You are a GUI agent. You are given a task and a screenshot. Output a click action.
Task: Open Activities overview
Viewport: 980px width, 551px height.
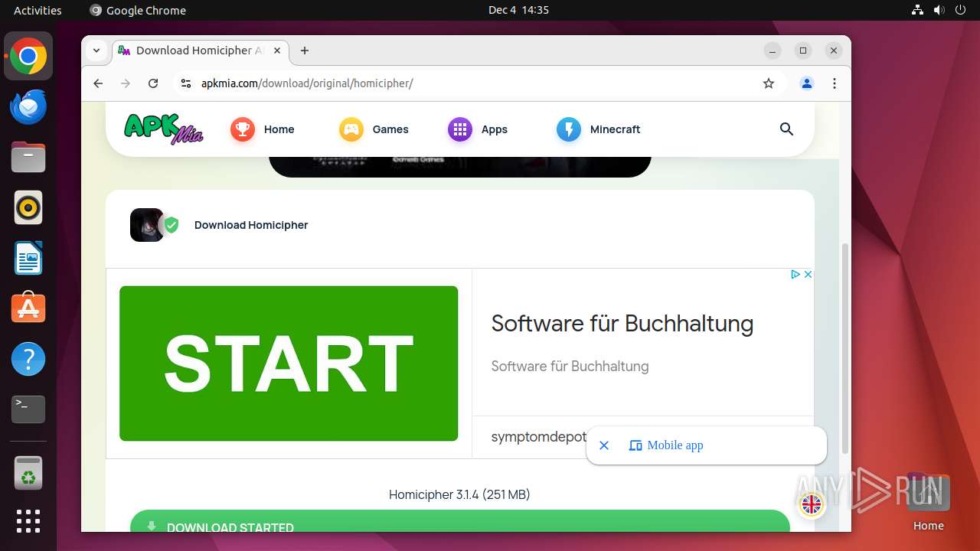pyautogui.click(x=38, y=10)
